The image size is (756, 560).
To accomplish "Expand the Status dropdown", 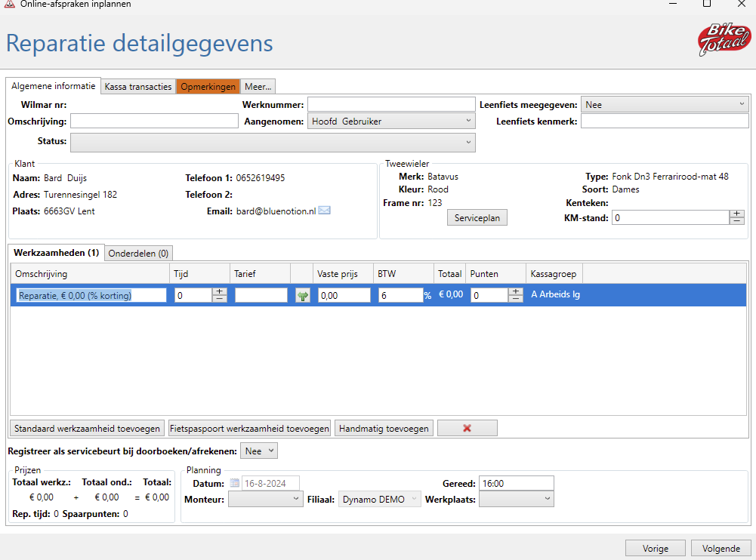I will click(x=273, y=142).
